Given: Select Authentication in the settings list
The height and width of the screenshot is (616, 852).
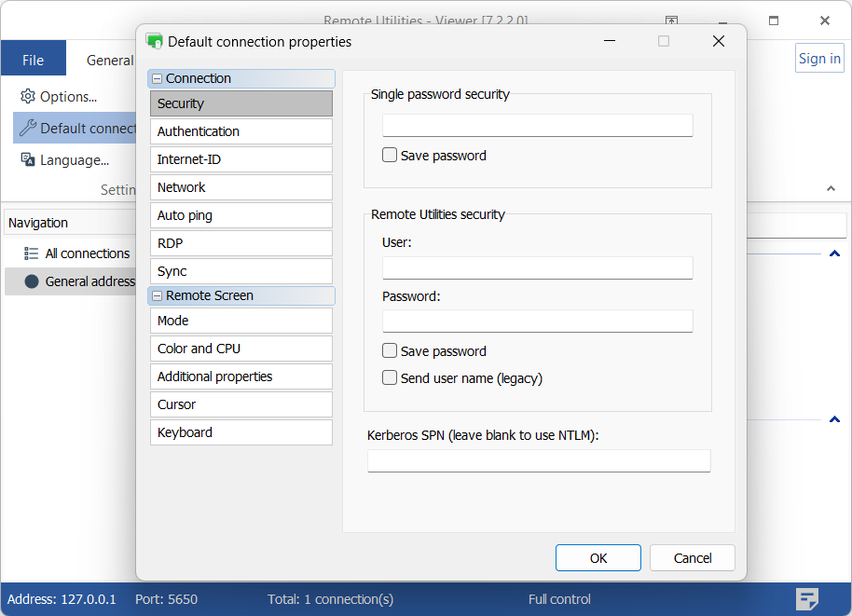Looking at the screenshot, I should click(240, 131).
